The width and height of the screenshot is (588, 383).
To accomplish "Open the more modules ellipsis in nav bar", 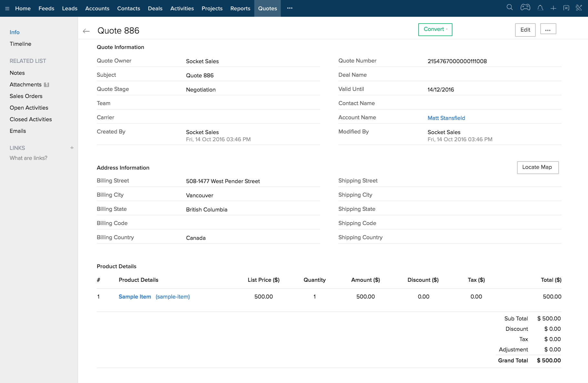I will pyautogui.click(x=290, y=8).
